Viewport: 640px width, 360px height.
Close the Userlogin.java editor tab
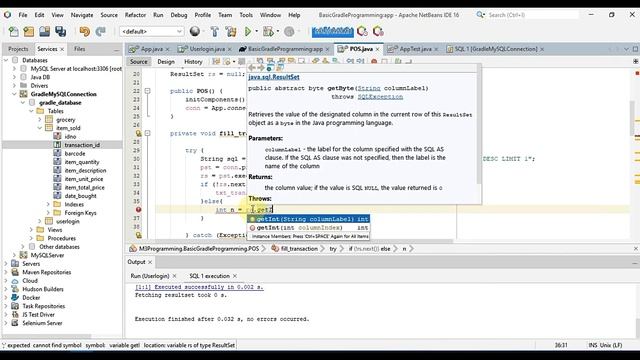coord(229,49)
